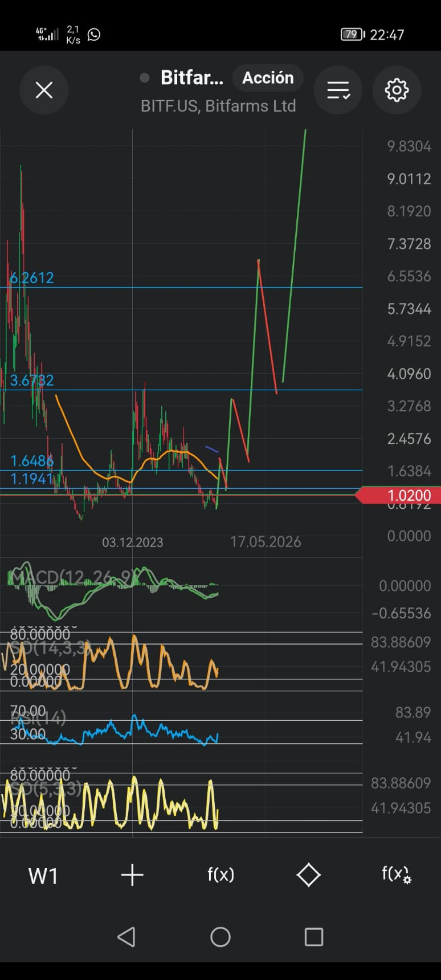The width and height of the screenshot is (441, 980).
Task: Open indicator settings f(x) with gear
Action: [396, 875]
